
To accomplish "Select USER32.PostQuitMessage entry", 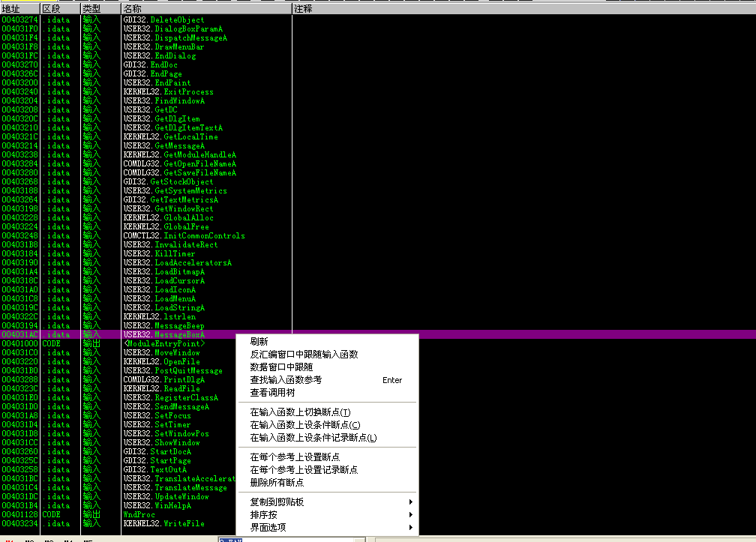I will (173, 370).
